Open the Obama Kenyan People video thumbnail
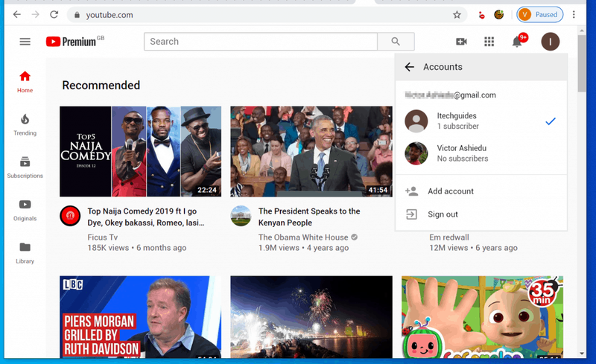 (x=311, y=151)
